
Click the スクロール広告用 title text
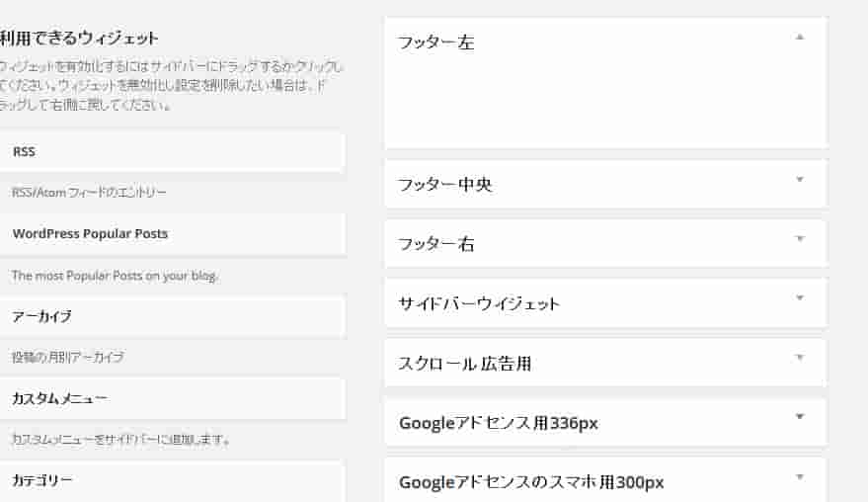464,364
